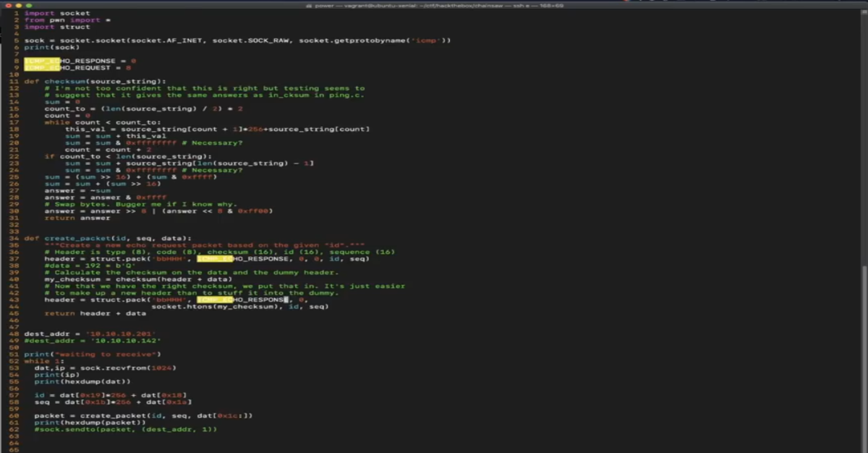Click the "def checksum(source_string):" line

pyautogui.click(x=95, y=81)
